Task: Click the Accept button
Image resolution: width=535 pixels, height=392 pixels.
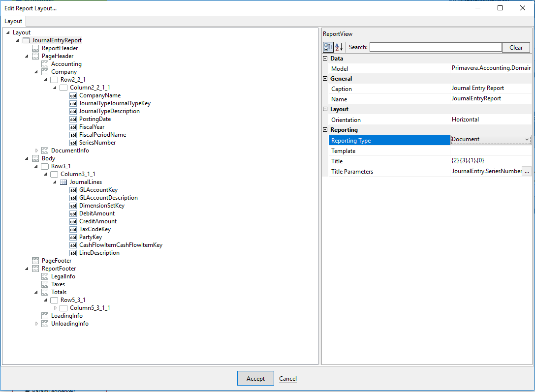Action: [x=255, y=378]
